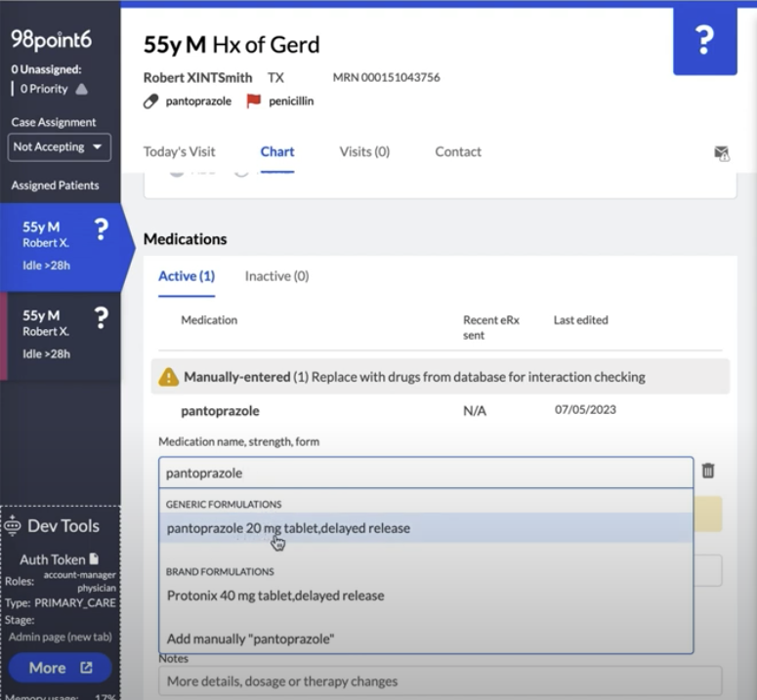Image resolution: width=757 pixels, height=700 pixels.
Task: Click the Dev Tools robot icon
Action: pos(13,525)
